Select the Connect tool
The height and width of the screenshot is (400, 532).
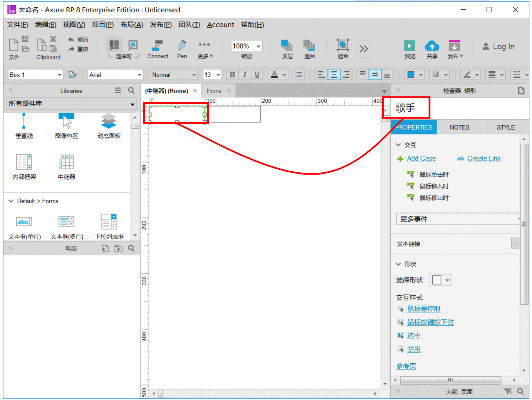click(158, 46)
